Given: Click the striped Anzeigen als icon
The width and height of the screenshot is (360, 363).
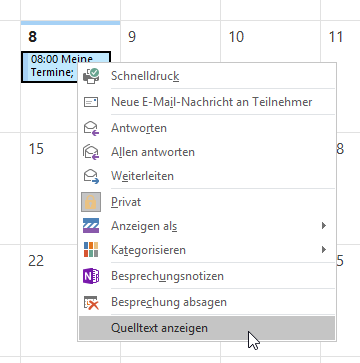Looking at the screenshot, I should coord(91,226).
